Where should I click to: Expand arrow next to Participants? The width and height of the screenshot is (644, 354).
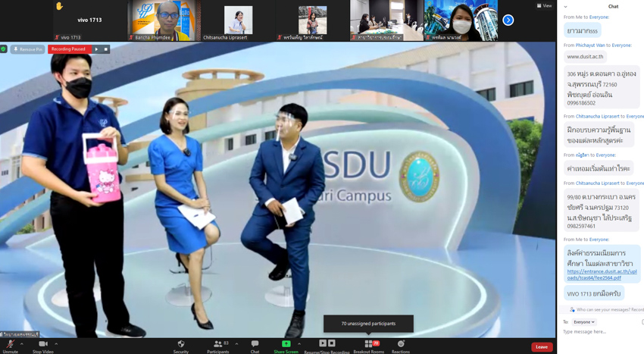pos(236,343)
